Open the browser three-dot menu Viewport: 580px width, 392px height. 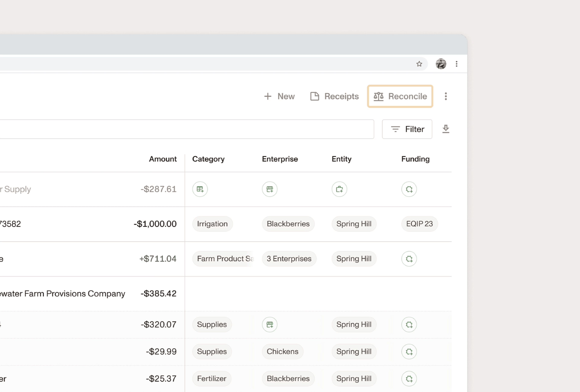(x=456, y=64)
